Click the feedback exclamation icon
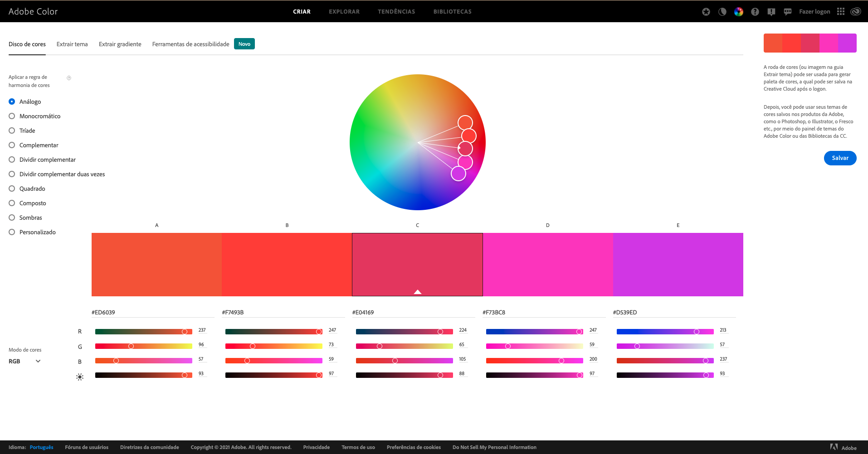868x454 pixels. click(x=771, y=11)
